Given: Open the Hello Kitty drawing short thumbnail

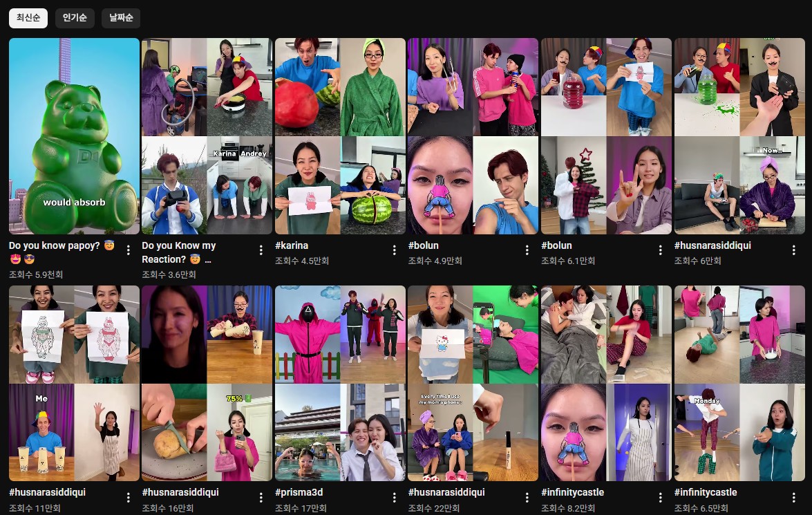Looking at the screenshot, I should pos(473,383).
